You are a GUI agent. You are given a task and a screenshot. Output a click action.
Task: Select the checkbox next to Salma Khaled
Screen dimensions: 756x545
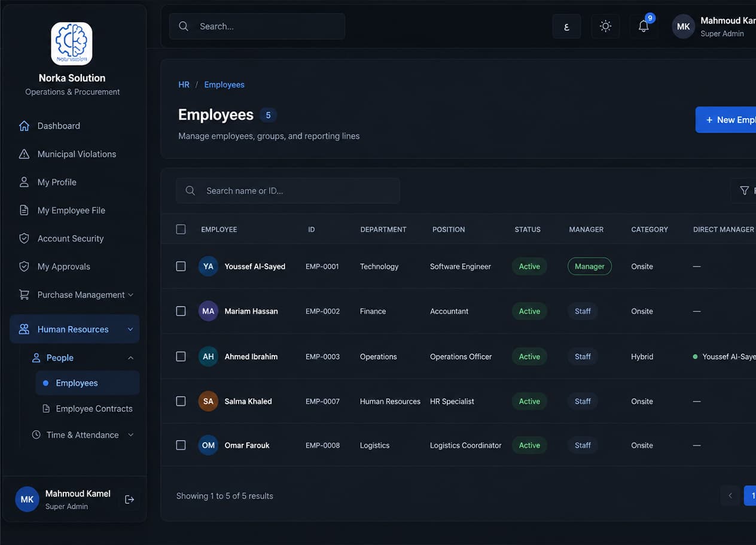pyautogui.click(x=181, y=401)
